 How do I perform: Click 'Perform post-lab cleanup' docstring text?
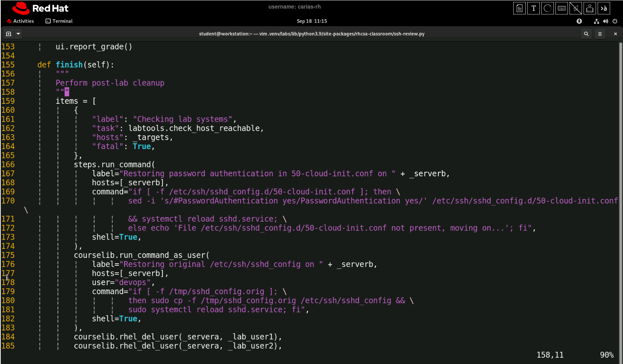tap(110, 83)
